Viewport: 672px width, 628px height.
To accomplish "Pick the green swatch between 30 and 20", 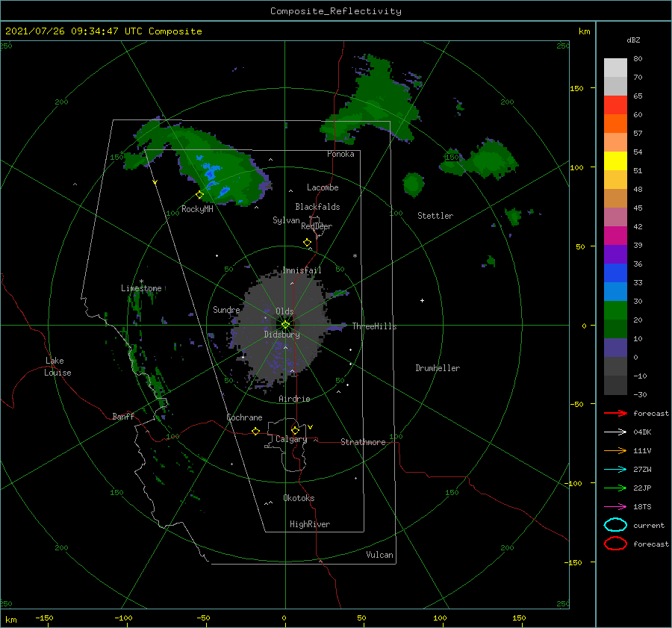I will click(615, 310).
